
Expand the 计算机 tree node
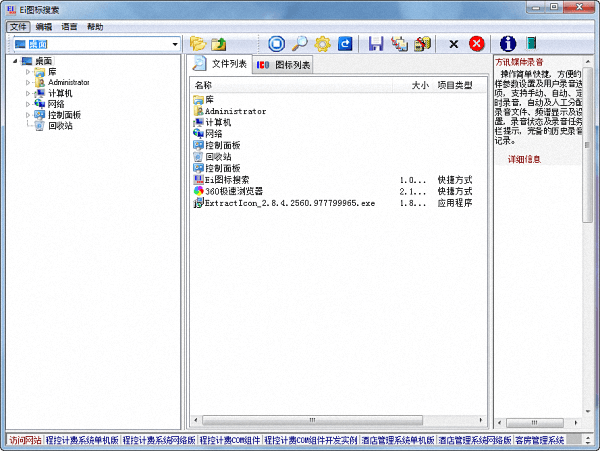(28, 93)
